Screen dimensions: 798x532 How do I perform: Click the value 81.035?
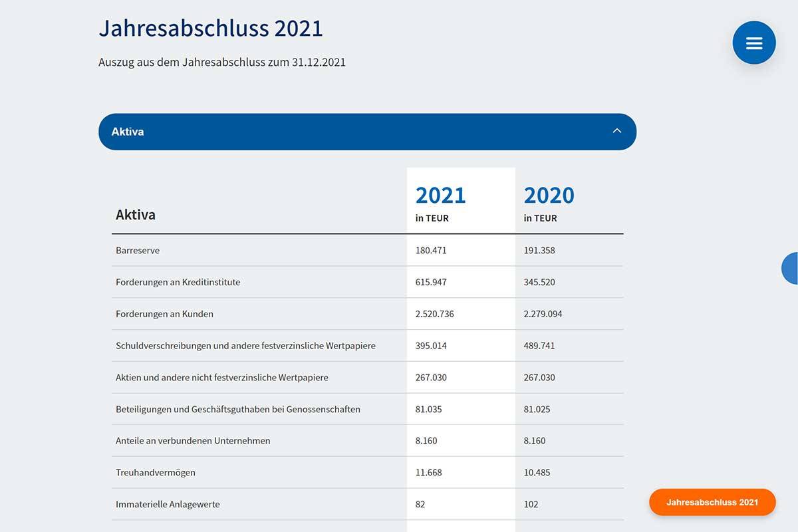(x=429, y=409)
